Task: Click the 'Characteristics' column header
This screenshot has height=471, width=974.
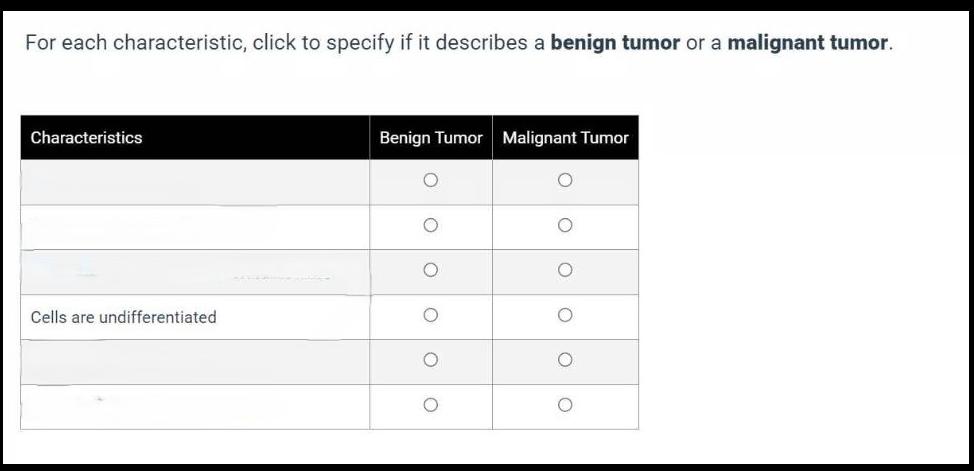Action: 87,138
